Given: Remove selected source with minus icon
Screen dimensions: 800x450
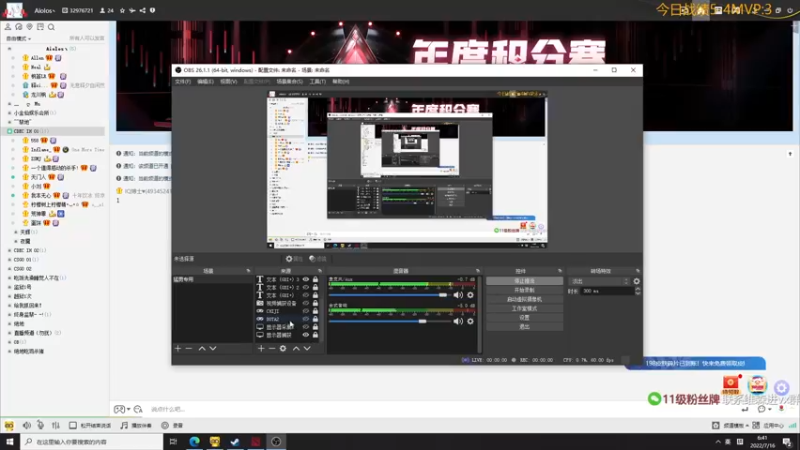Looking at the screenshot, I should pos(271,348).
